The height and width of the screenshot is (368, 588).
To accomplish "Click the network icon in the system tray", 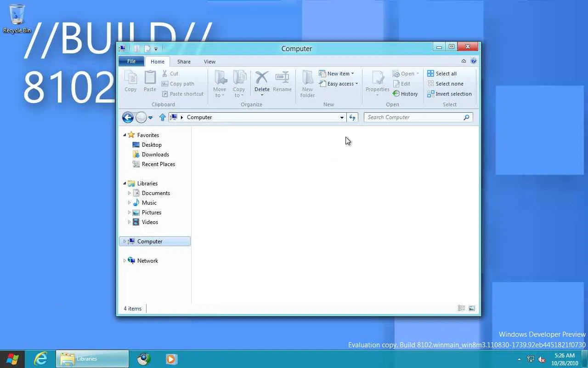I will [531, 359].
